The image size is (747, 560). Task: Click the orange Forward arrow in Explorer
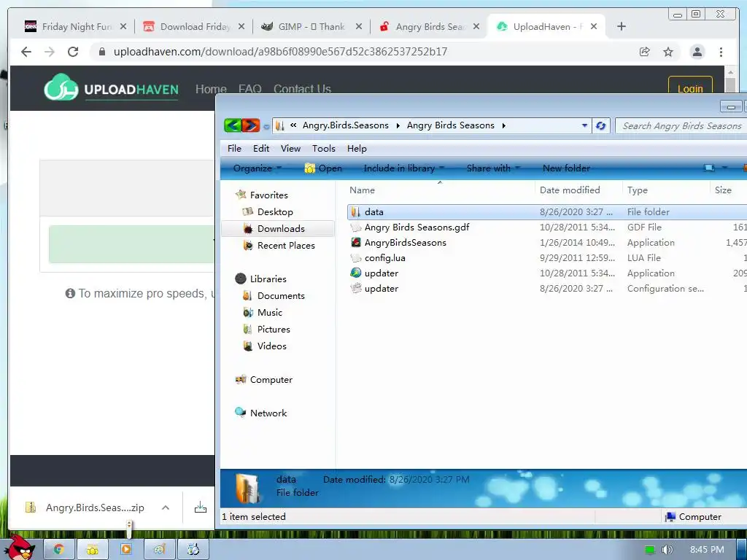251,125
